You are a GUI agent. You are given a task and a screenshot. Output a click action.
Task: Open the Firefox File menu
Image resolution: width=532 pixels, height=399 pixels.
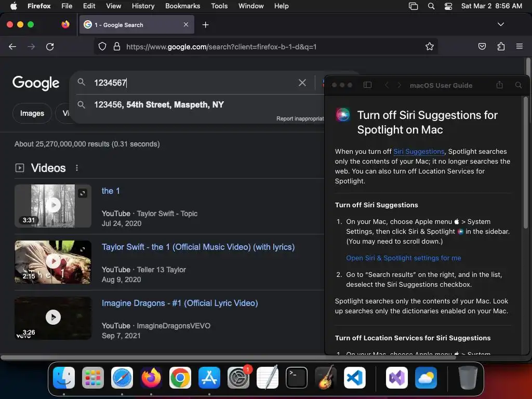(x=67, y=6)
